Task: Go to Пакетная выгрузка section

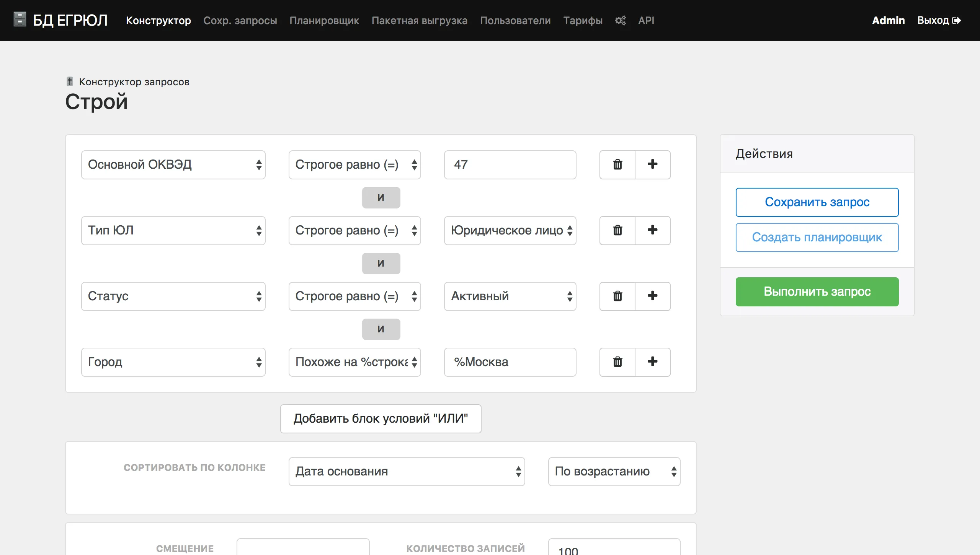Action: click(x=419, y=20)
